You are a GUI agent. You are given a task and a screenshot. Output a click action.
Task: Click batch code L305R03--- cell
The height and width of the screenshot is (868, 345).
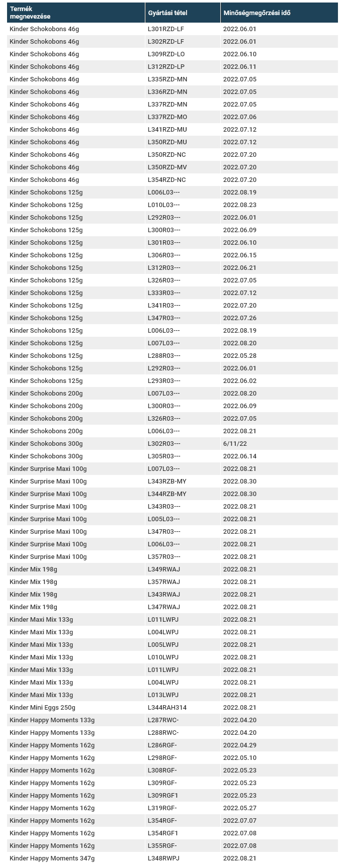pos(164,456)
